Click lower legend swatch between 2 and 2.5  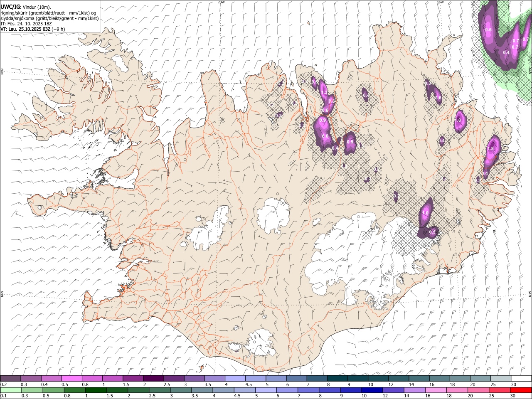pos(139,390)
